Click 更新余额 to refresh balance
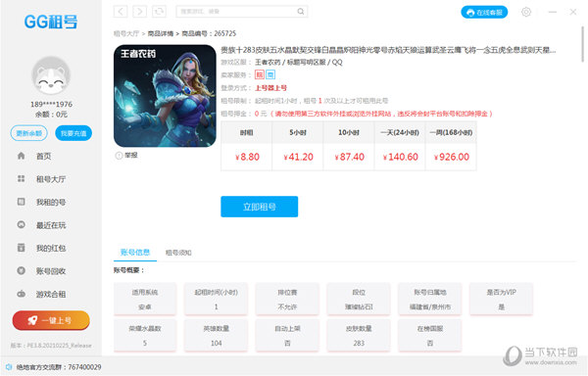Screen dimensions: 588x376 coord(28,133)
